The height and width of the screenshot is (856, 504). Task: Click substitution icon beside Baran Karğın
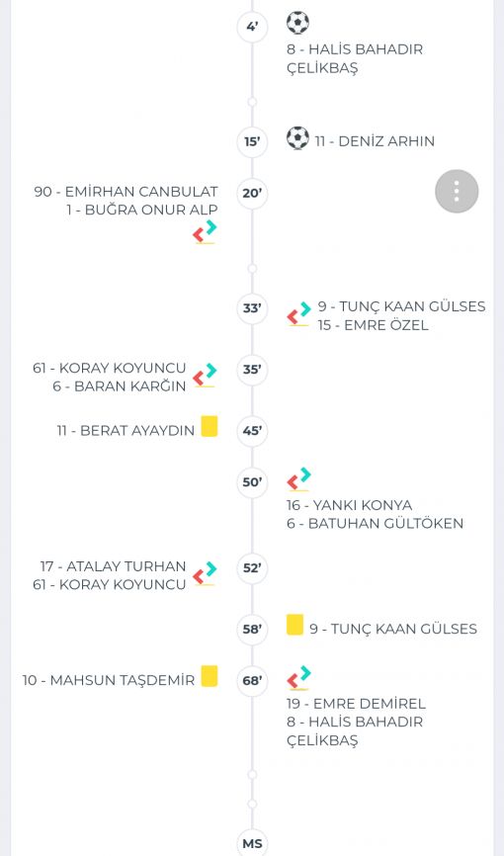(x=205, y=376)
